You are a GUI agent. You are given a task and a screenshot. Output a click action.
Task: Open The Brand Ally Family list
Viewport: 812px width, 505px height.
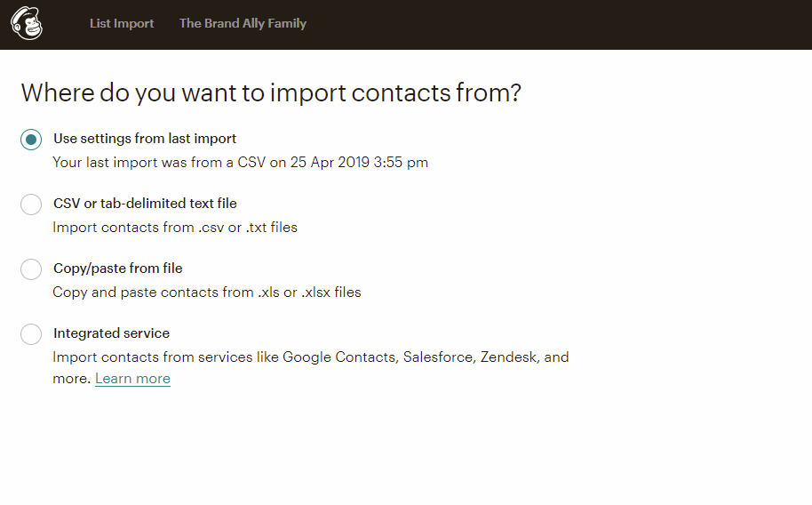[x=243, y=23]
